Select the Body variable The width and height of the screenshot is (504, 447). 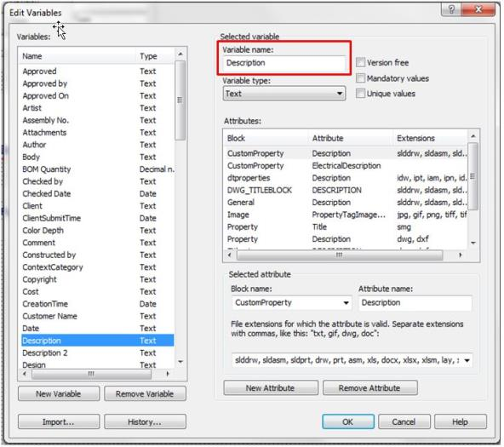(x=97, y=157)
